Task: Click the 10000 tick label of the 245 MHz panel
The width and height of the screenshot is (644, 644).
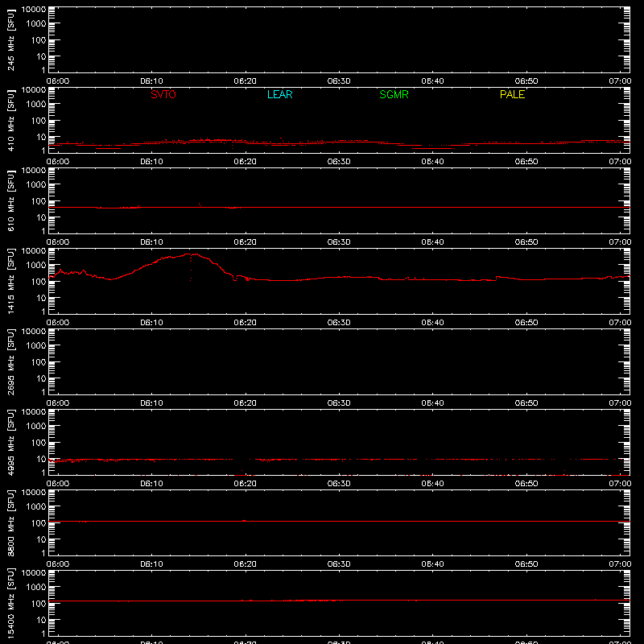Action: [34, 10]
